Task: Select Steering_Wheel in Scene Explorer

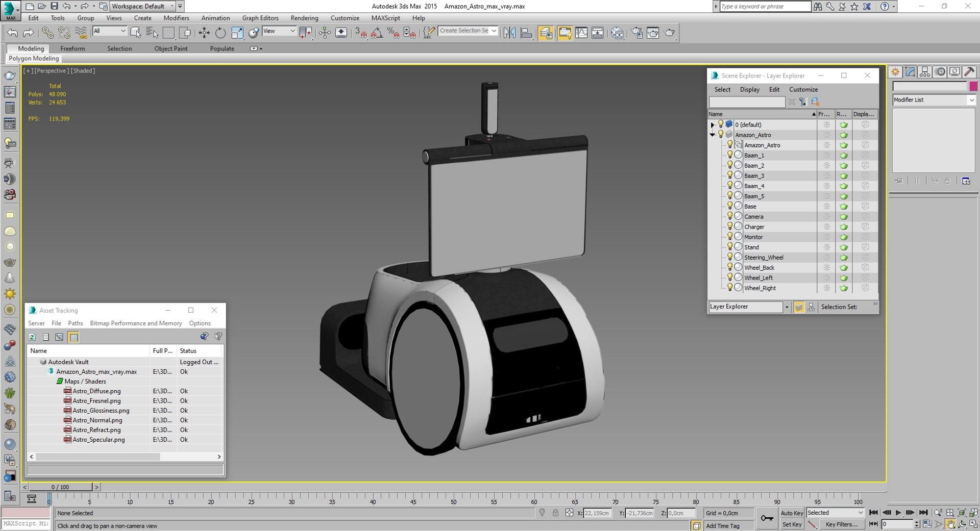Action: point(764,258)
